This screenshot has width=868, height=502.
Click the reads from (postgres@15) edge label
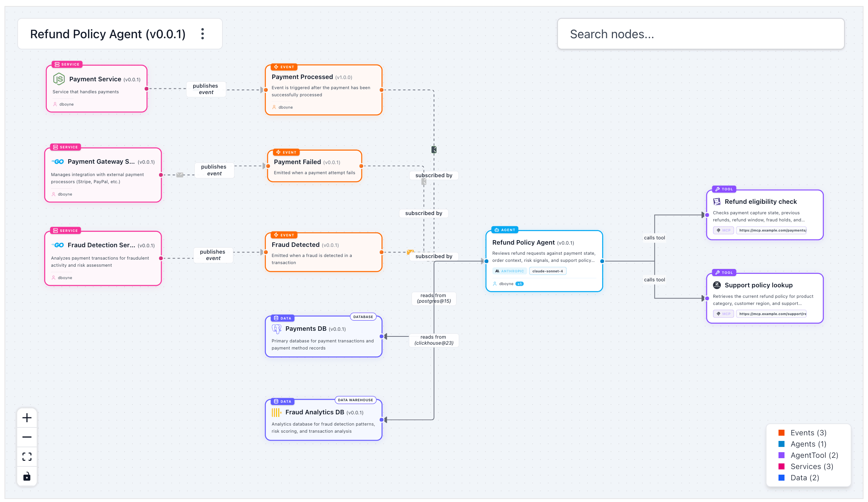[434, 298]
